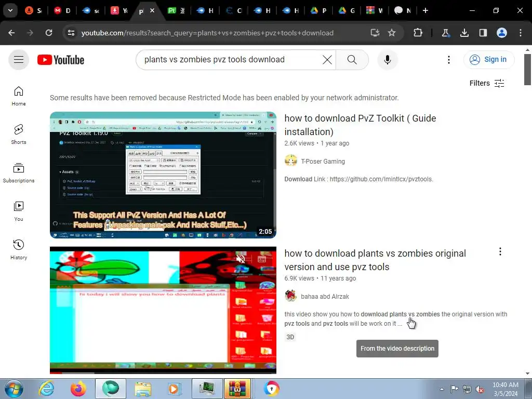Open the Windows Explorer folder in taskbar
The height and width of the screenshot is (399, 532).
(143, 389)
